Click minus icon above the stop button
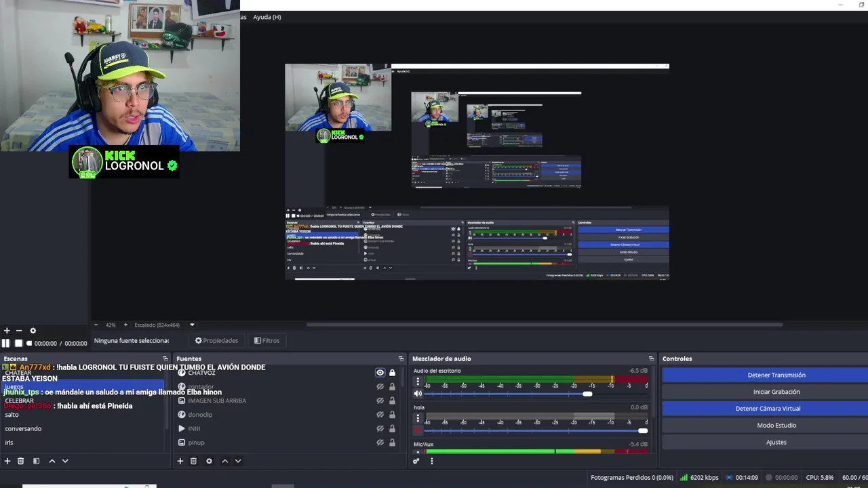This screenshot has width=868, height=488. (19, 331)
